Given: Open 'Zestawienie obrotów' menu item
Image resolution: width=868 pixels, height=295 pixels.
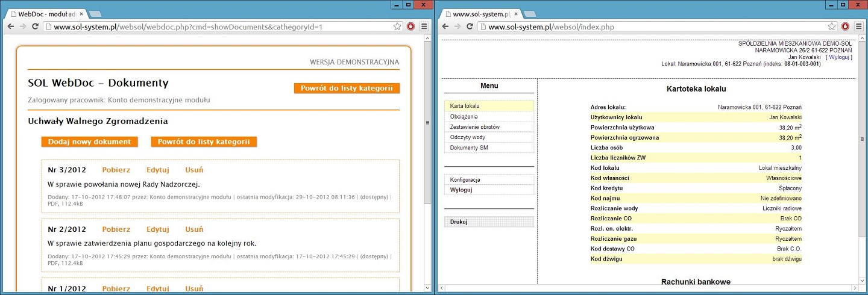Looking at the screenshot, I should (x=489, y=127).
